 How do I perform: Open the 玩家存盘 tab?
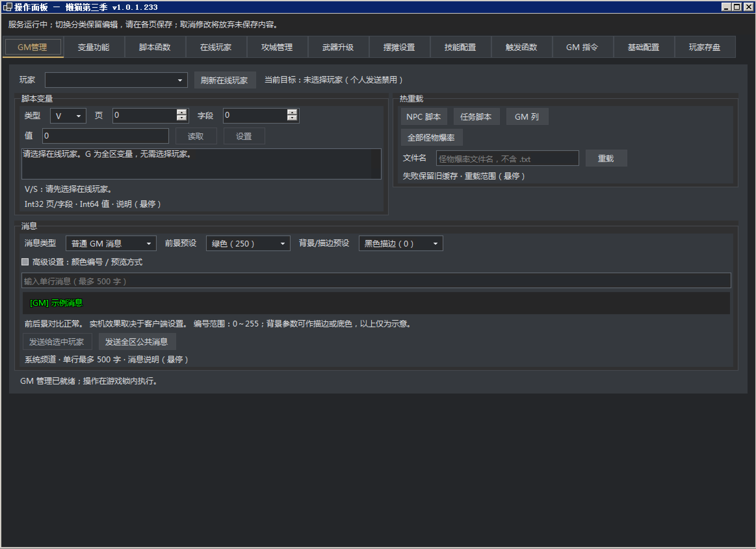tap(705, 47)
